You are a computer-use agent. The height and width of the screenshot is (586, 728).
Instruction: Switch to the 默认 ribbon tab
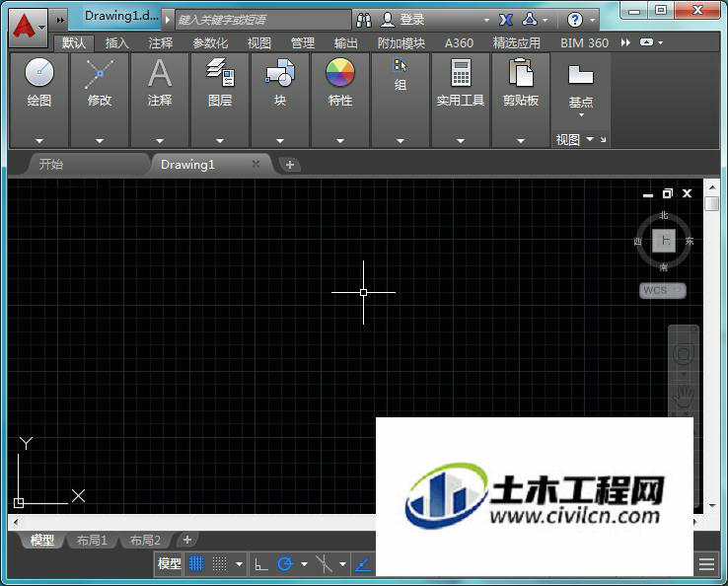pos(74,43)
